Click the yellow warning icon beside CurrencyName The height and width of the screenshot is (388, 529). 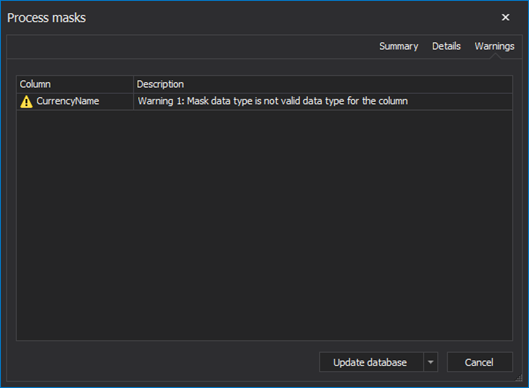pyautogui.click(x=26, y=101)
